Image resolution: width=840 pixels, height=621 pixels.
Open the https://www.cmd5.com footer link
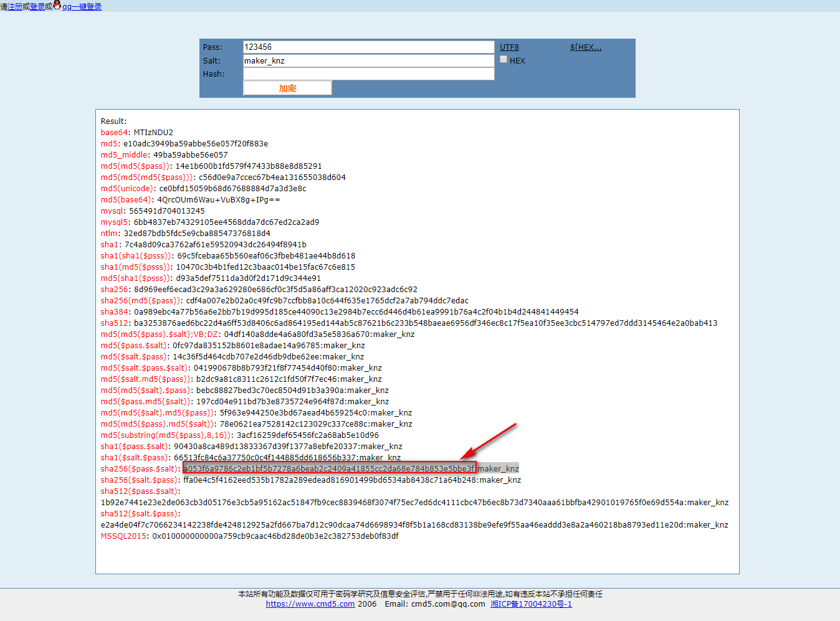pos(310,604)
